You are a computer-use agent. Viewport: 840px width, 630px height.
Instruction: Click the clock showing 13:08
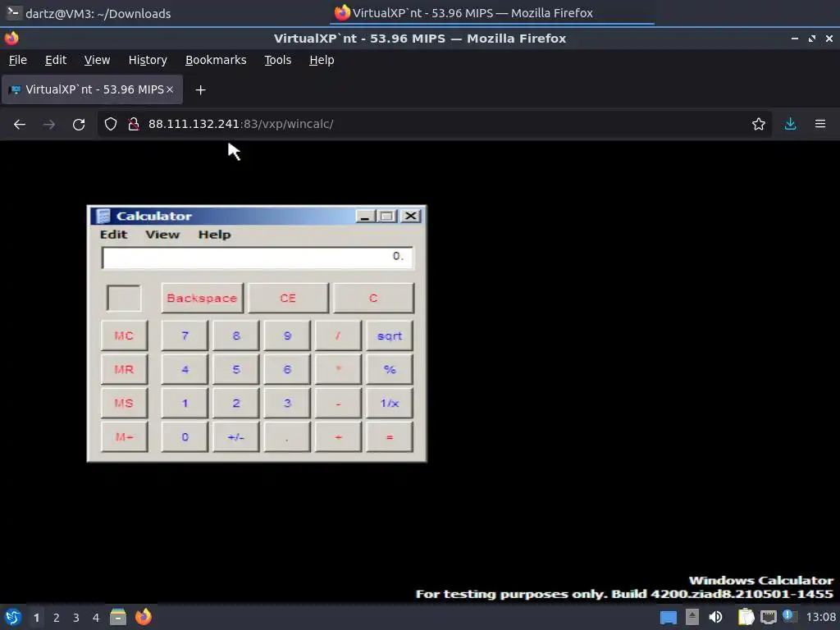click(820, 617)
